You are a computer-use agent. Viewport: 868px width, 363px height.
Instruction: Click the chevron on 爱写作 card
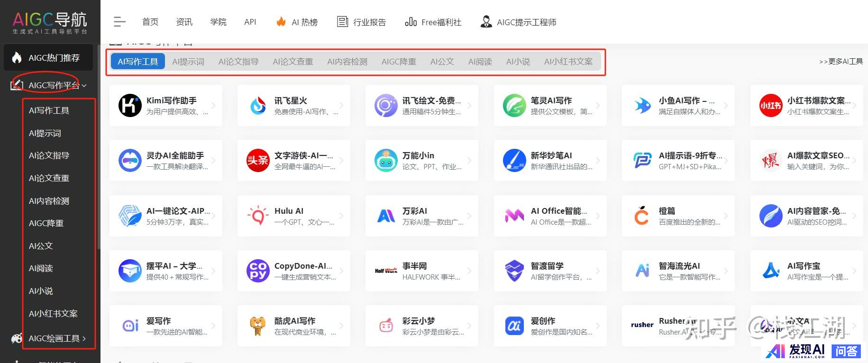pos(213,326)
